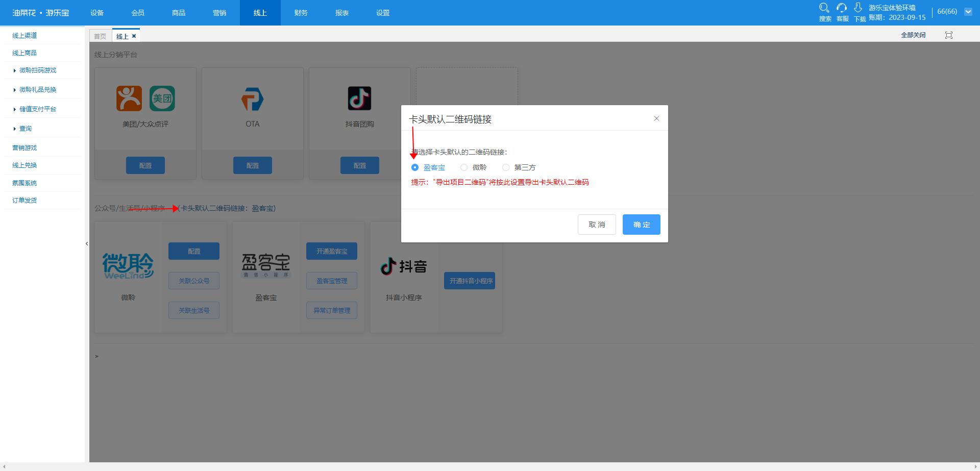Expand 查询 in sidebar

tap(26, 129)
